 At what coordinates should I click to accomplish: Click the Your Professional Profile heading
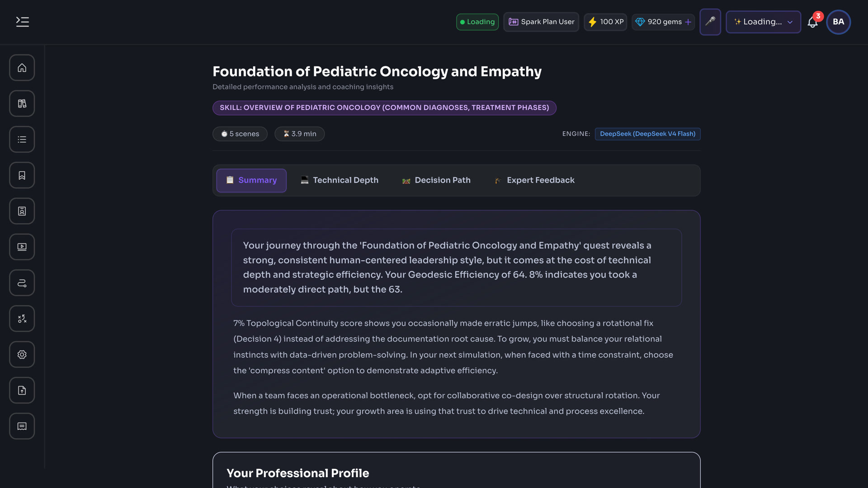297,473
